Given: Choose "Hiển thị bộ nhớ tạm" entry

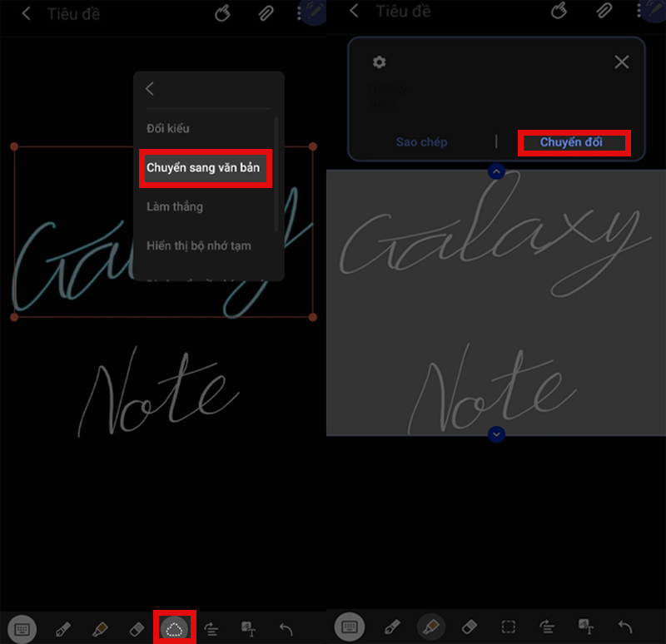Looking at the screenshot, I should (199, 245).
